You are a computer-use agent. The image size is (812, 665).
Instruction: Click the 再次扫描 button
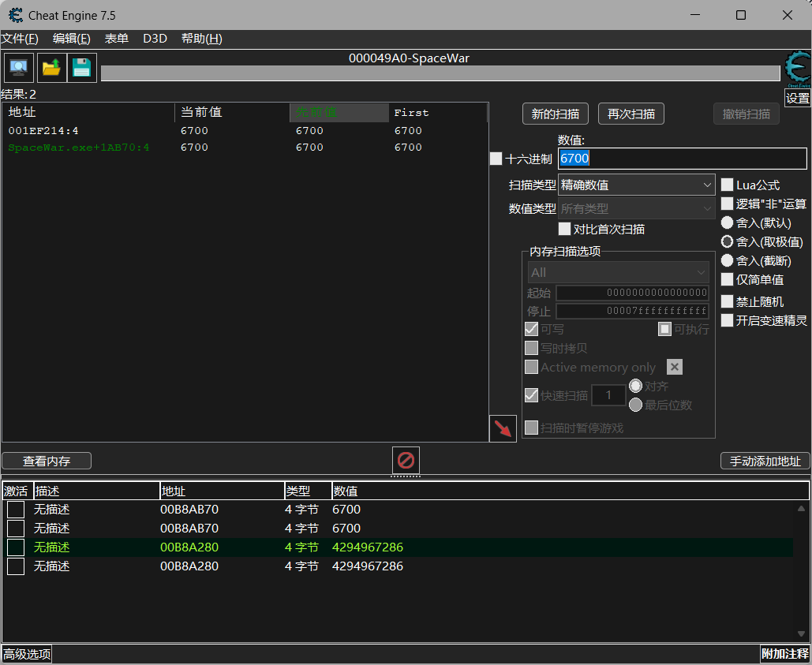631,114
